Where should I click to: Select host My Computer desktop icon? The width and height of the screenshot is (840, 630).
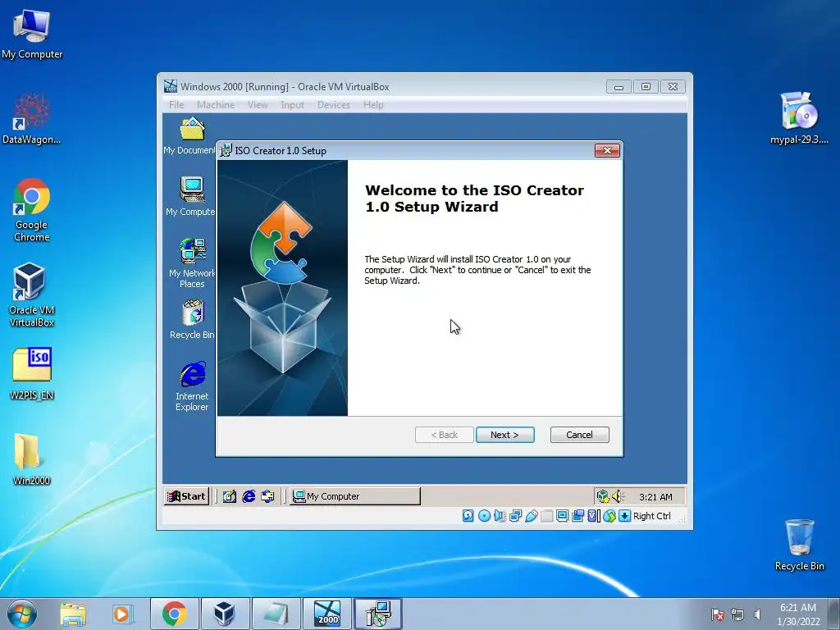[x=32, y=34]
